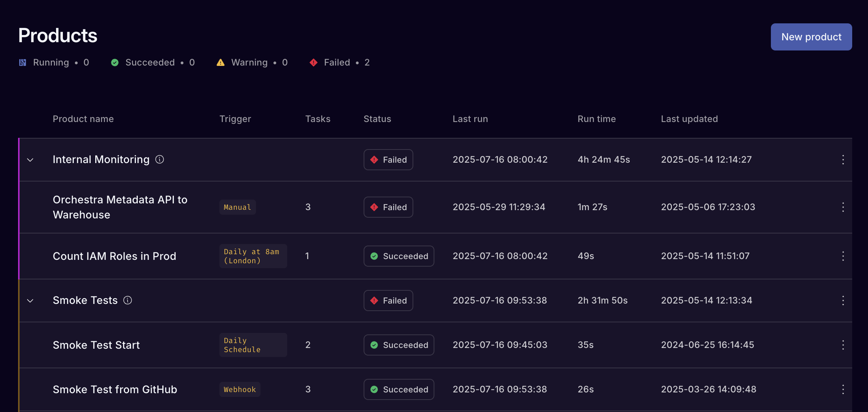Image resolution: width=868 pixels, height=412 pixels.
Task: Click the Webhook trigger tag
Action: (240, 389)
